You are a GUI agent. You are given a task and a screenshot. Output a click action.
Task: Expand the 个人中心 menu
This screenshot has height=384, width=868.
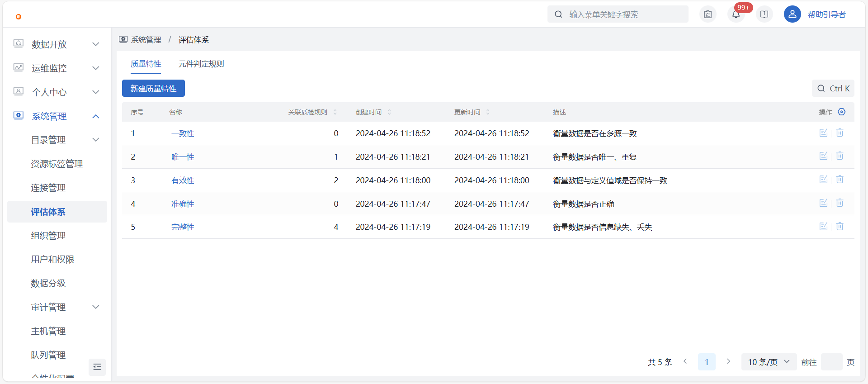pyautogui.click(x=96, y=92)
